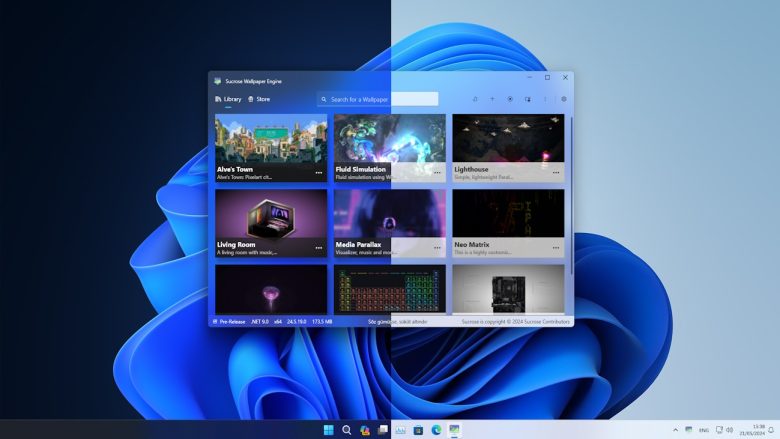
Task: Open the Lighthouse three-dot menu
Action: pos(555,173)
